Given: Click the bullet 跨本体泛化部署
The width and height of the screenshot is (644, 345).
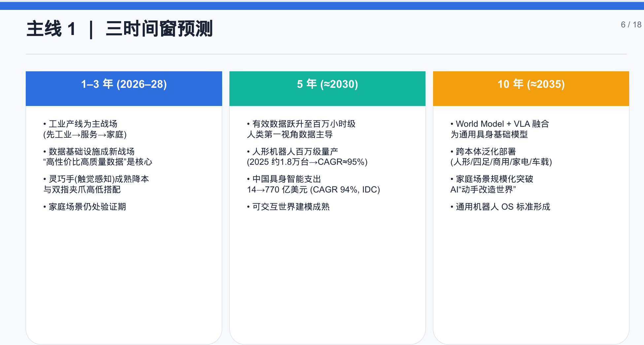Looking at the screenshot, I should (x=483, y=152).
